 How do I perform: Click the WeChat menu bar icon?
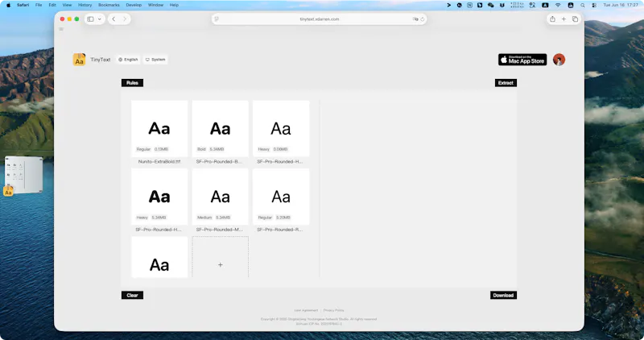click(x=490, y=5)
